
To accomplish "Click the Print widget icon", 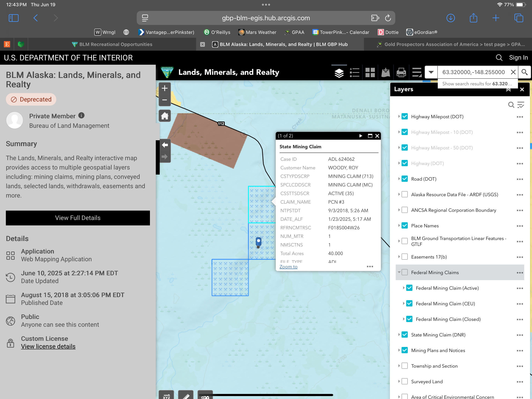I will point(401,72).
